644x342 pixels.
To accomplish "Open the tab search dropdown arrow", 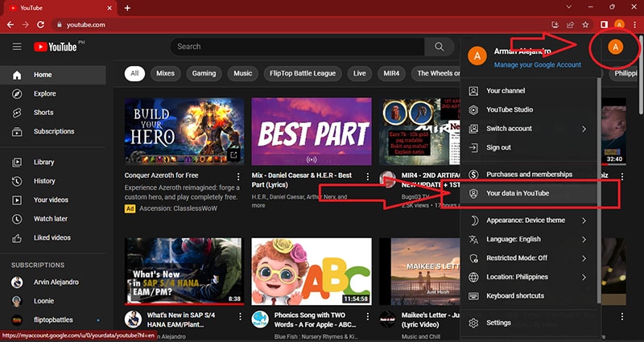I will click(569, 7).
